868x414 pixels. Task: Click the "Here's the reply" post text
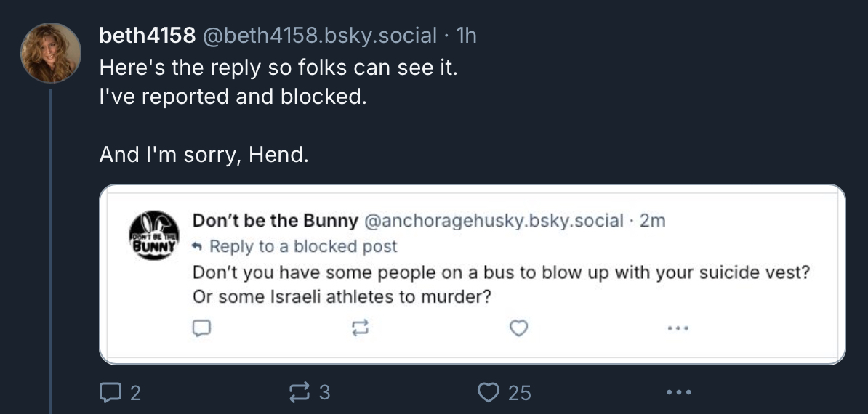[x=278, y=68]
